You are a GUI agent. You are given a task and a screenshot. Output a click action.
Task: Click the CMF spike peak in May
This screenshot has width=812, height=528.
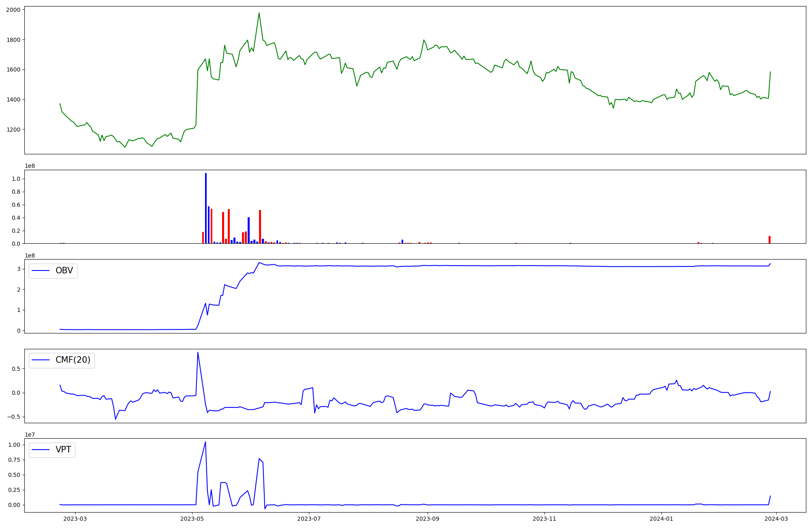click(x=198, y=353)
